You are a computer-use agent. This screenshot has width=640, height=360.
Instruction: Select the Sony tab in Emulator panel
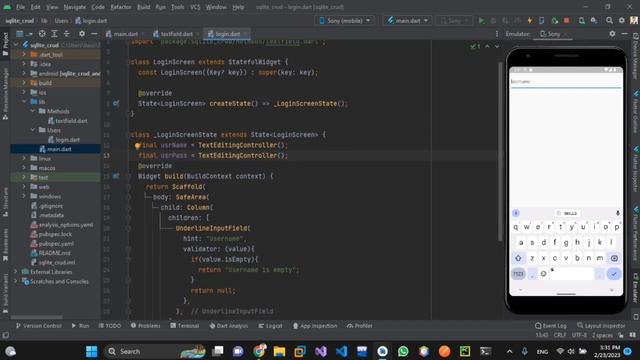(x=553, y=34)
